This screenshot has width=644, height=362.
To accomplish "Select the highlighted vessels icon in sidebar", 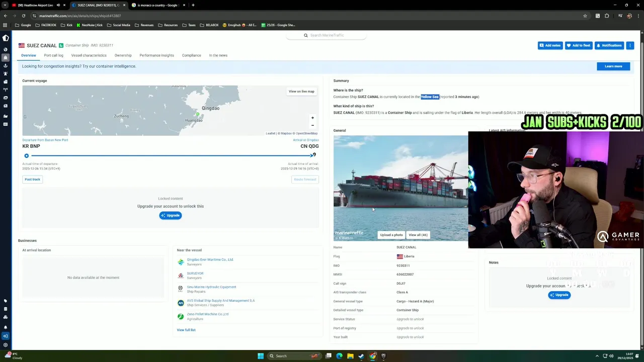I will point(6,57).
